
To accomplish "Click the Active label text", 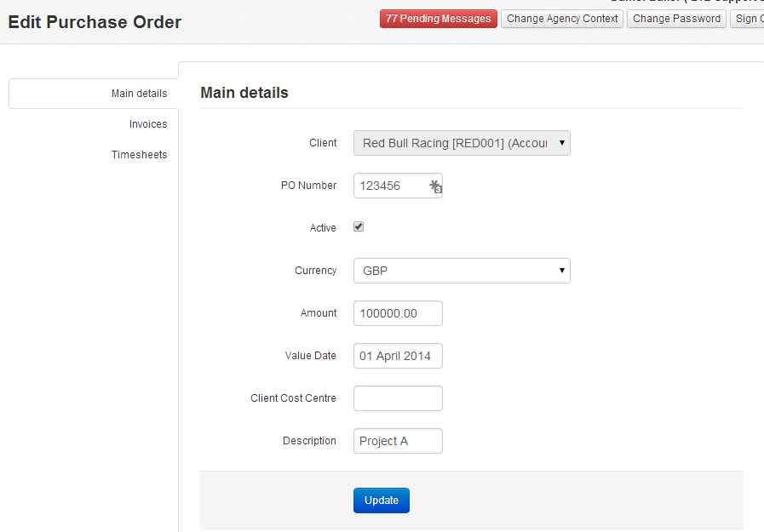I will (x=323, y=228).
